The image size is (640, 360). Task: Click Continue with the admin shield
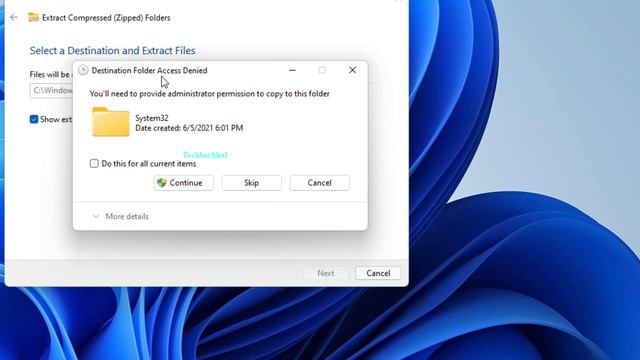pos(184,183)
